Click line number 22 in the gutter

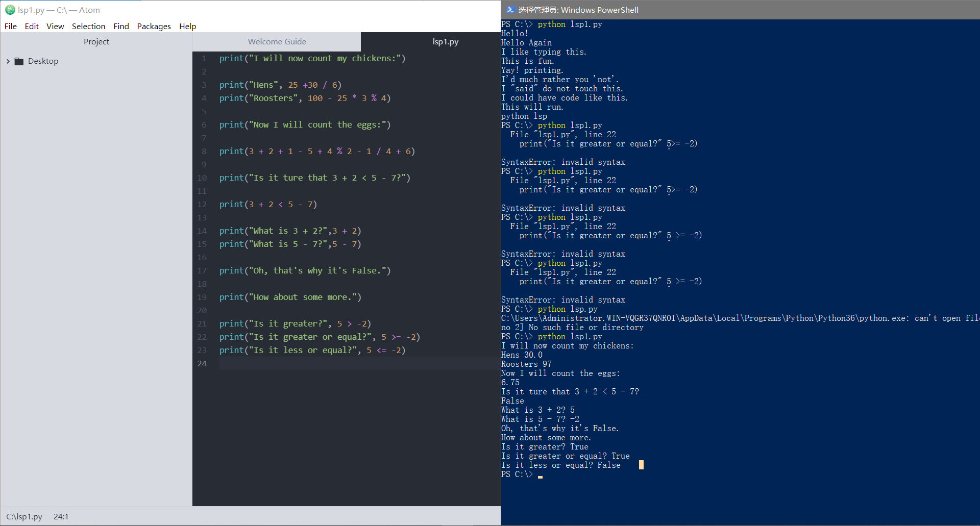(202, 337)
